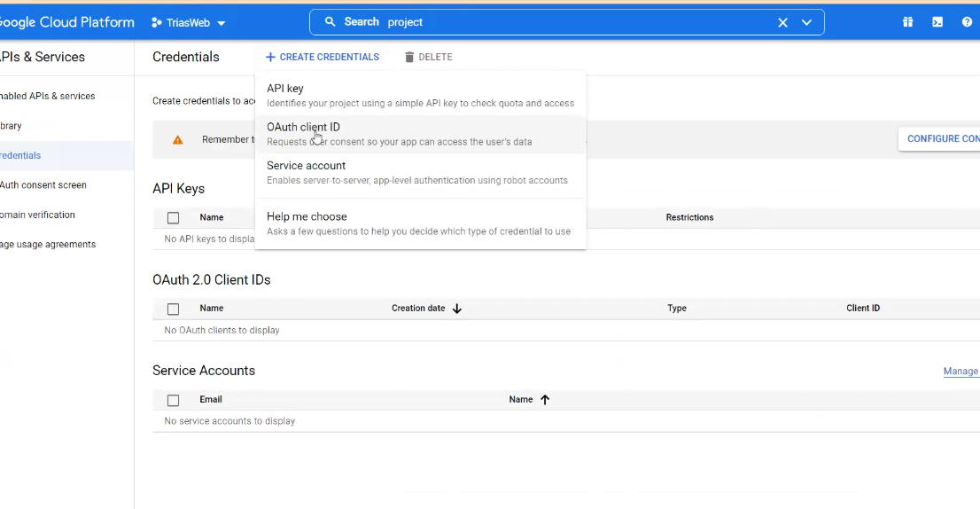The image size is (980, 509).
Task: Open the TriasWeb project dropdown
Action: pyautogui.click(x=222, y=23)
